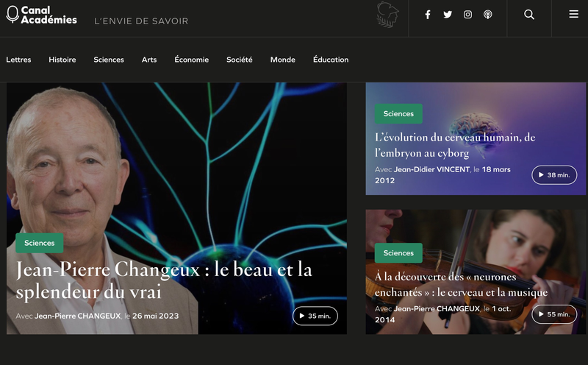Open the Instagram icon link
588x365 pixels.
(467, 15)
